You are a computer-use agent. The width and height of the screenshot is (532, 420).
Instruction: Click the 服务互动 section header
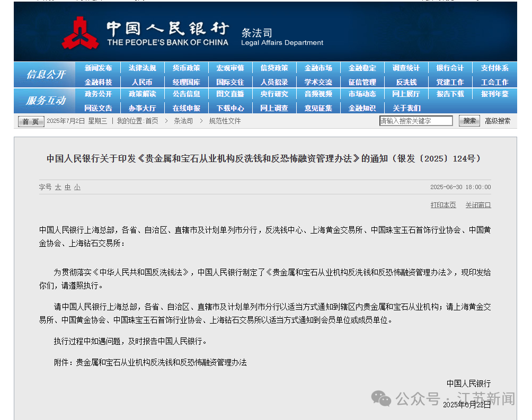click(x=46, y=101)
